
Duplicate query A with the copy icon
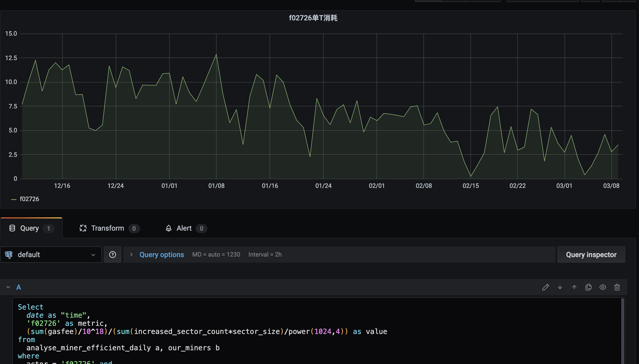(588, 287)
